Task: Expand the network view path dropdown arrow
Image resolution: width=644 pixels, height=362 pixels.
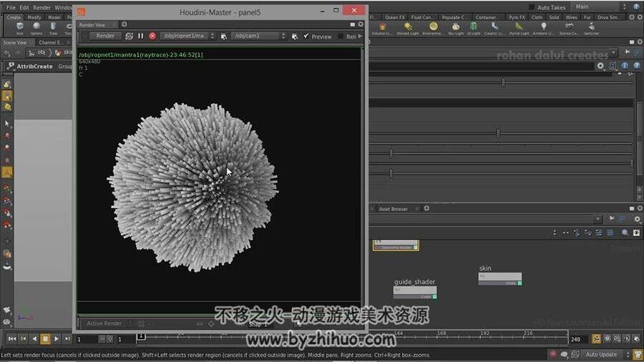Action: point(597,219)
